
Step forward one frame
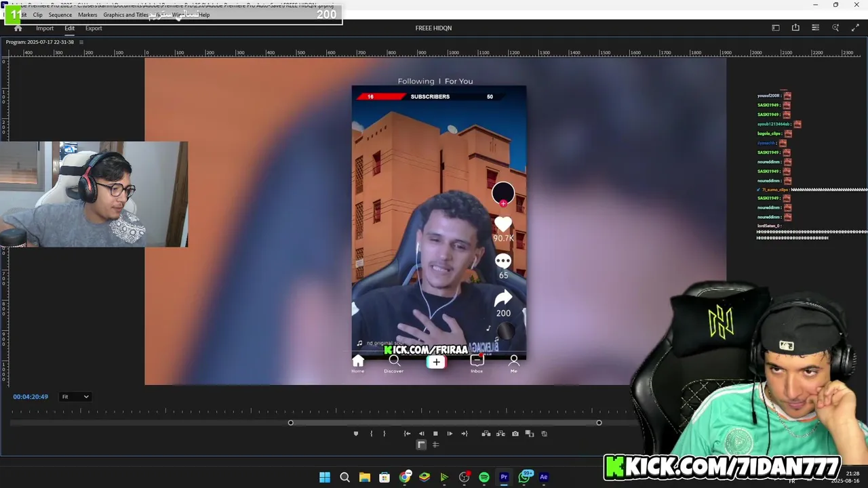point(450,434)
